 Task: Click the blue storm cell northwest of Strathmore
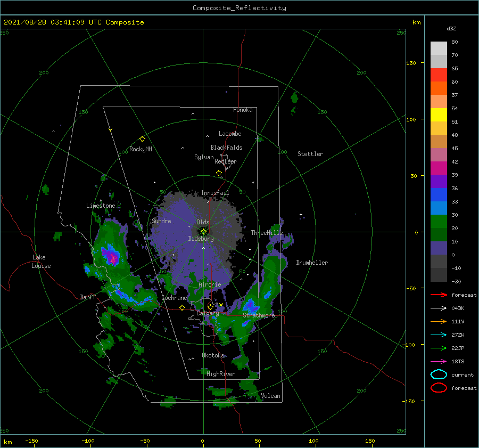click(x=251, y=305)
